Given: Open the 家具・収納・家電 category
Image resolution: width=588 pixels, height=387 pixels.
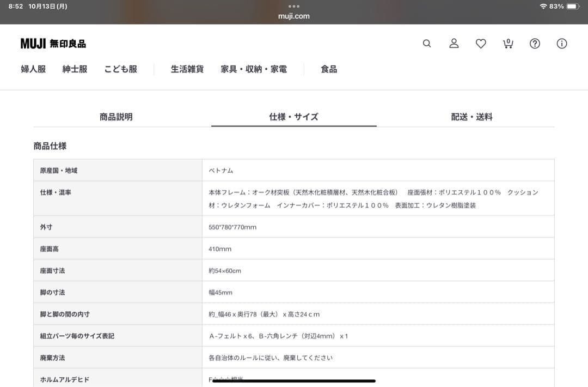Looking at the screenshot, I should (x=254, y=69).
